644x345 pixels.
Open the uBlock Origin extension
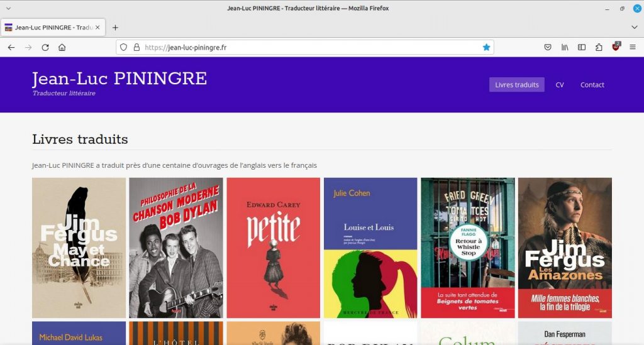pyautogui.click(x=616, y=47)
